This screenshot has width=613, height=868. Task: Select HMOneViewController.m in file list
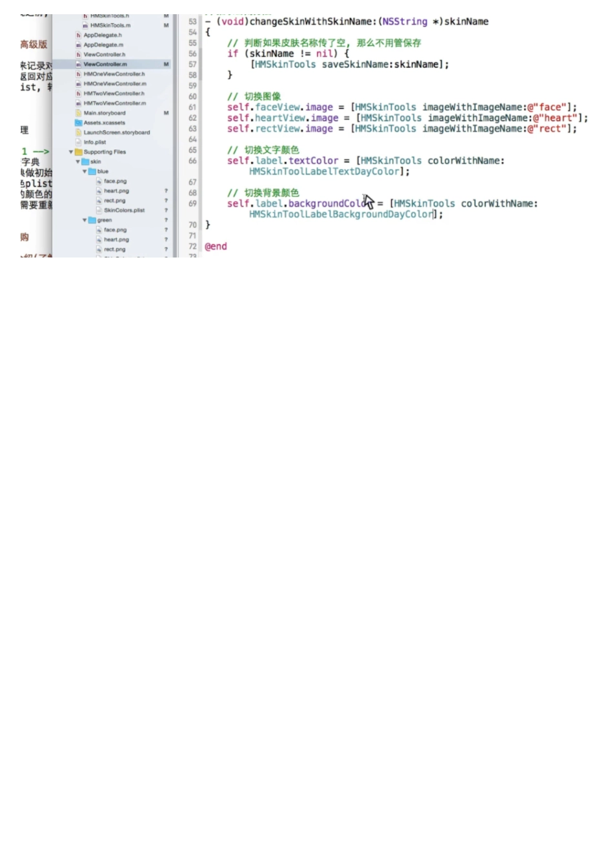pyautogui.click(x=114, y=83)
